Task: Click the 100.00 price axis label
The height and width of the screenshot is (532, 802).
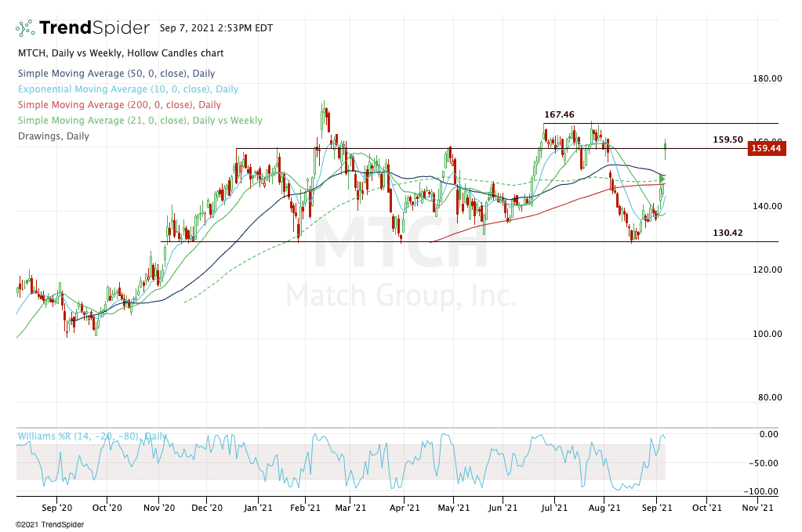Action: (768, 334)
